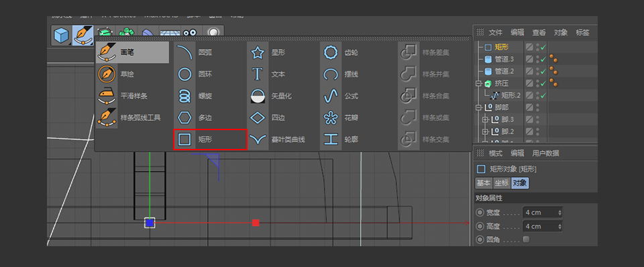Enable the 圆角 rounding checkbox
The image size is (644, 267).
coord(526,239)
